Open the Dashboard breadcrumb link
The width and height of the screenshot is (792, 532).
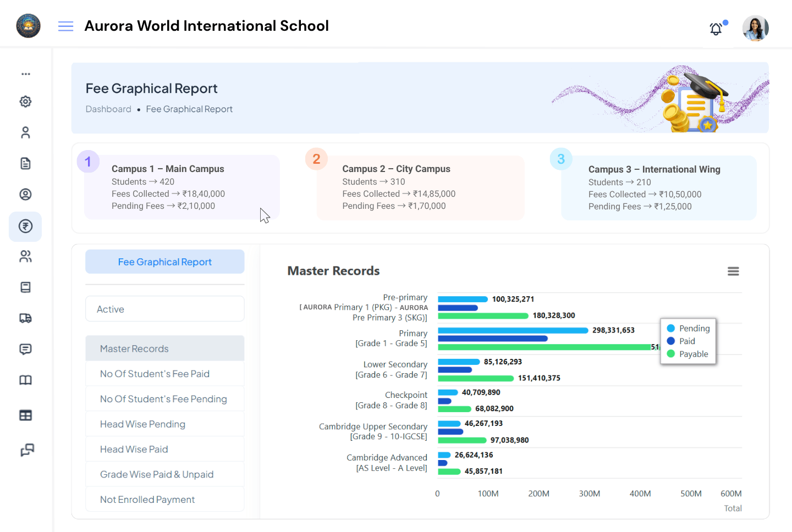tap(108, 109)
